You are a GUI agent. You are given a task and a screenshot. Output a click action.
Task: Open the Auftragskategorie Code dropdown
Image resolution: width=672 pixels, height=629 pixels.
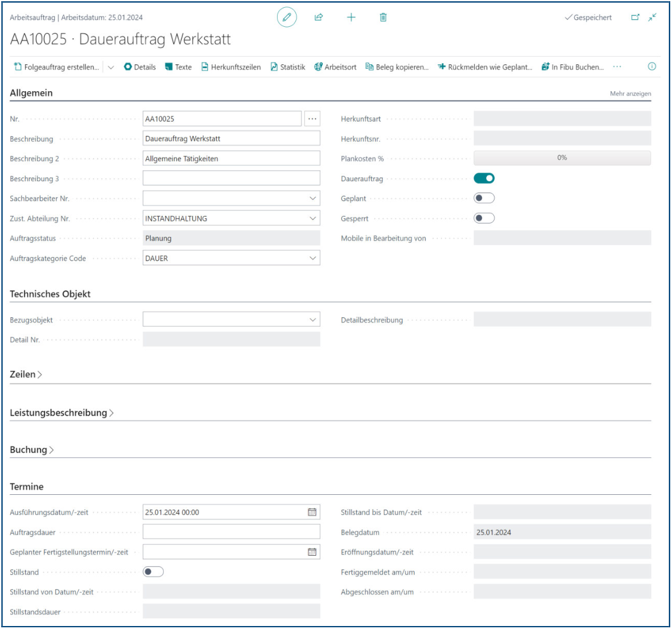312,258
